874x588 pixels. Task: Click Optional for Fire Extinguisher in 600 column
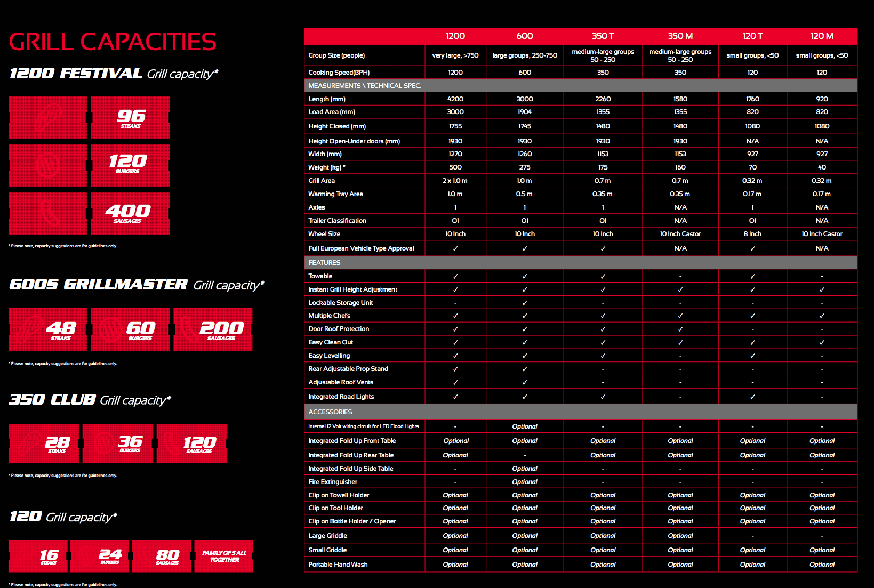(x=525, y=482)
